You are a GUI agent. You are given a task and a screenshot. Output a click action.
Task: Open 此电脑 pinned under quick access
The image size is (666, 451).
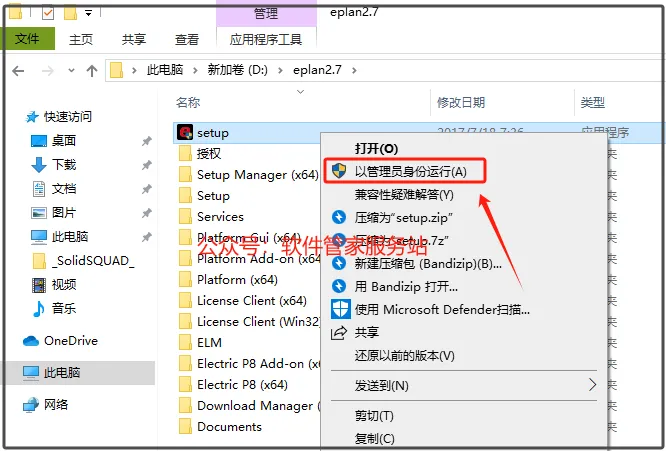pyautogui.click(x=70, y=236)
